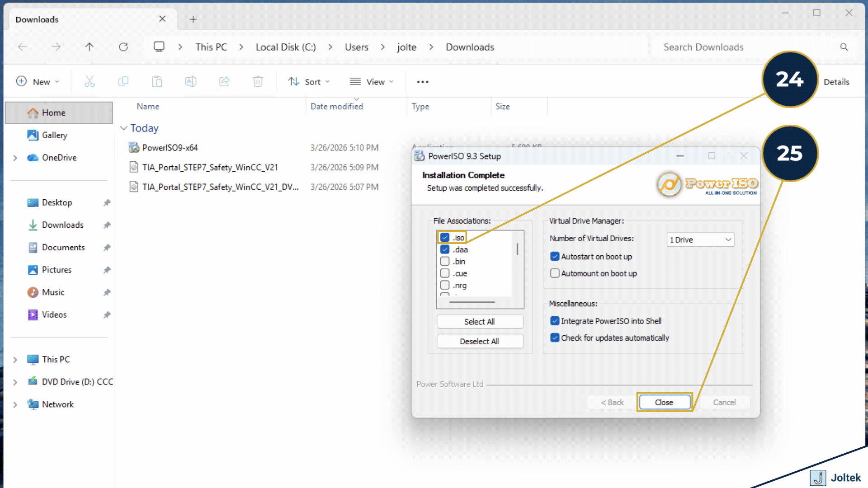Image resolution: width=868 pixels, height=488 pixels.
Task: Uncheck the .daa file association
Action: coord(444,249)
